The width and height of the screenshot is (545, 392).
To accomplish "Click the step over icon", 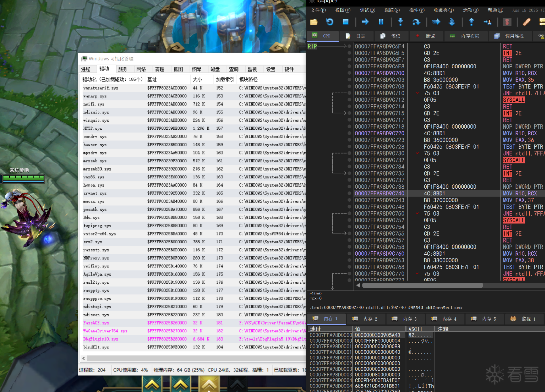I will click(416, 22).
